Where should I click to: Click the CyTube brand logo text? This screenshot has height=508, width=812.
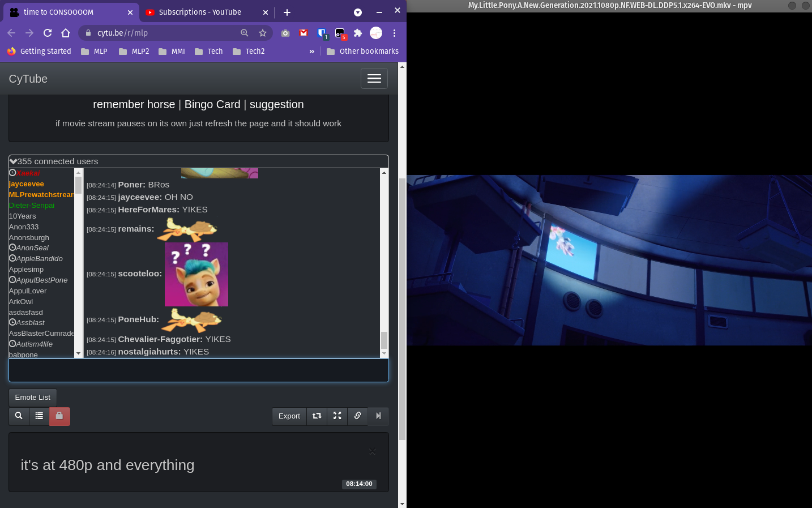point(28,79)
